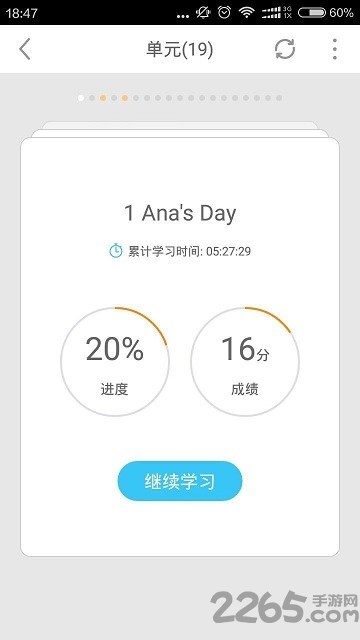Screen dimensions: 360x640
Task: Click the 20% 进度 progress circle
Action: 115,362
